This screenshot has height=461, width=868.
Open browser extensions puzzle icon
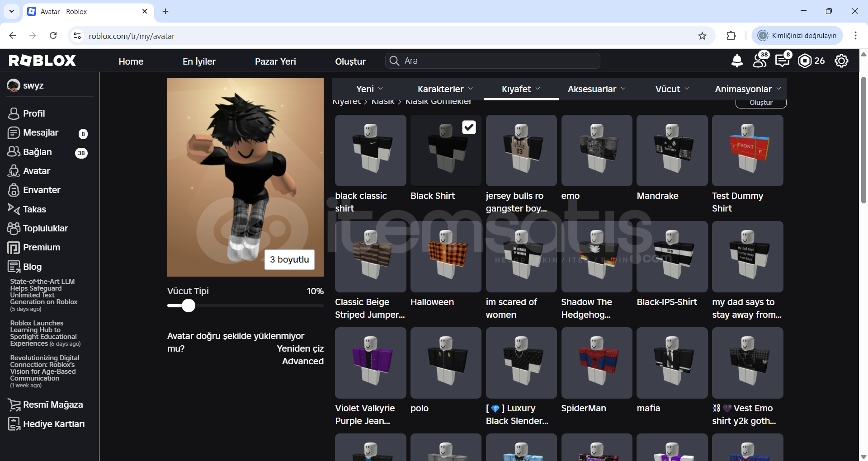731,36
